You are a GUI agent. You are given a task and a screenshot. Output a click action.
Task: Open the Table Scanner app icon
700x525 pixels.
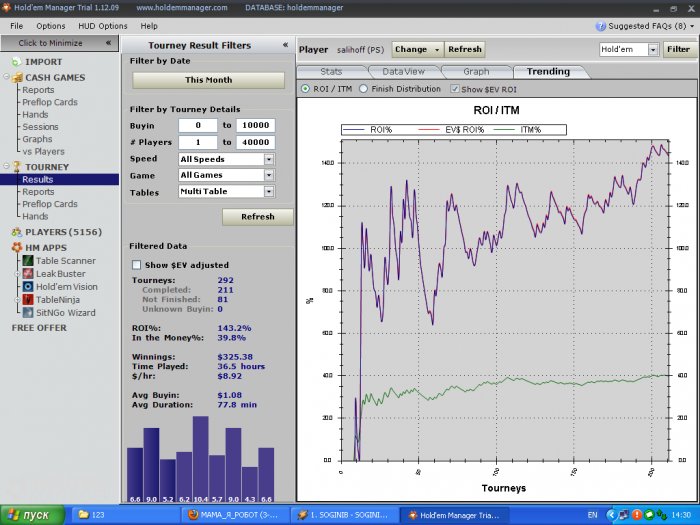pyautogui.click(x=28, y=261)
